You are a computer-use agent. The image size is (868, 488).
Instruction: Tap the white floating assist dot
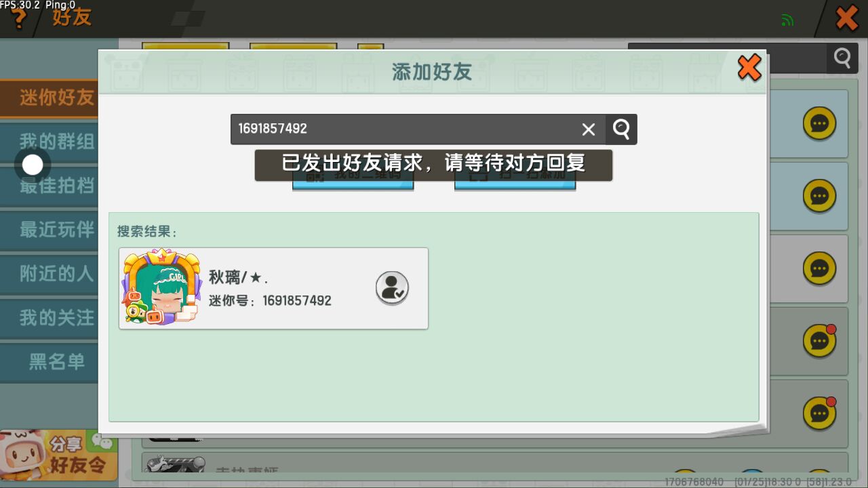[33, 165]
